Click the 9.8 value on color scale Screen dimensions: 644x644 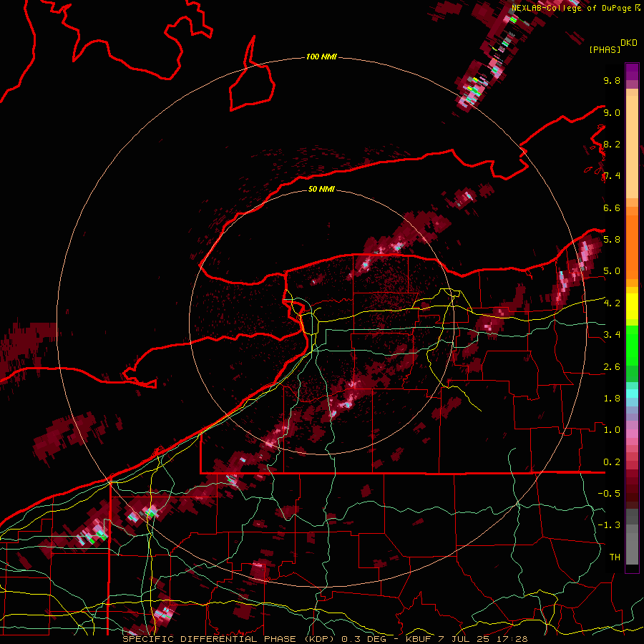tap(612, 80)
